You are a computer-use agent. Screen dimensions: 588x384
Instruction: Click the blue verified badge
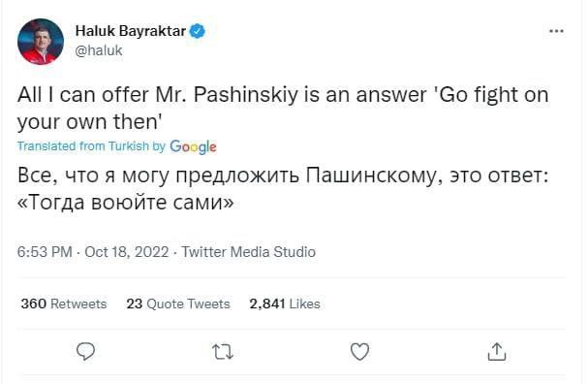pyautogui.click(x=198, y=31)
